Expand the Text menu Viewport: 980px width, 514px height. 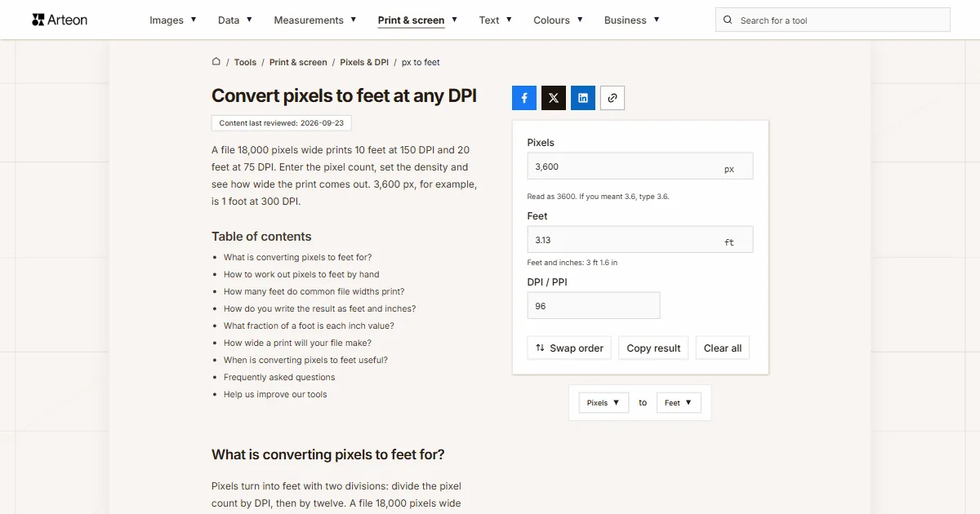click(496, 20)
